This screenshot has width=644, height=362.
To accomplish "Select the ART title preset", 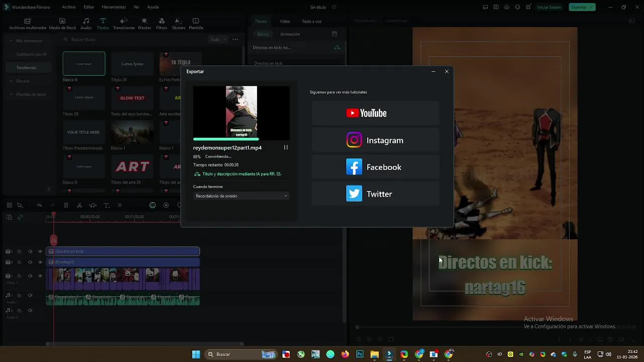I will pos(132,166).
